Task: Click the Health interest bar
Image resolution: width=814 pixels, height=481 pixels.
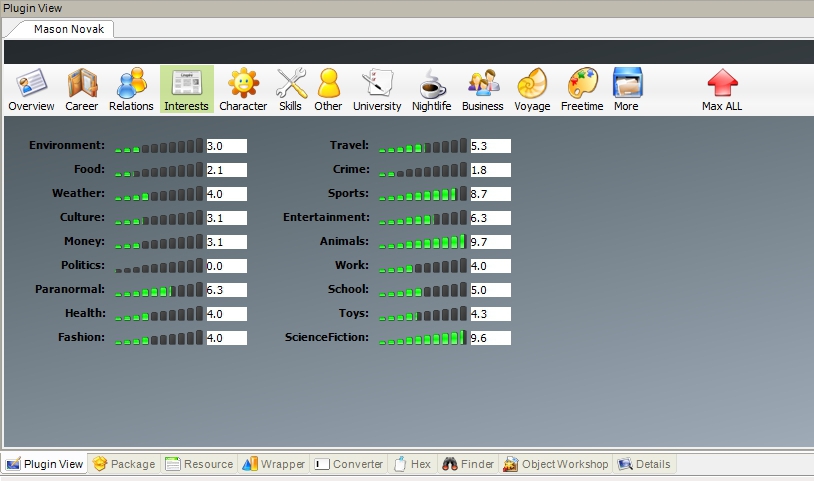Action: (x=159, y=313)
